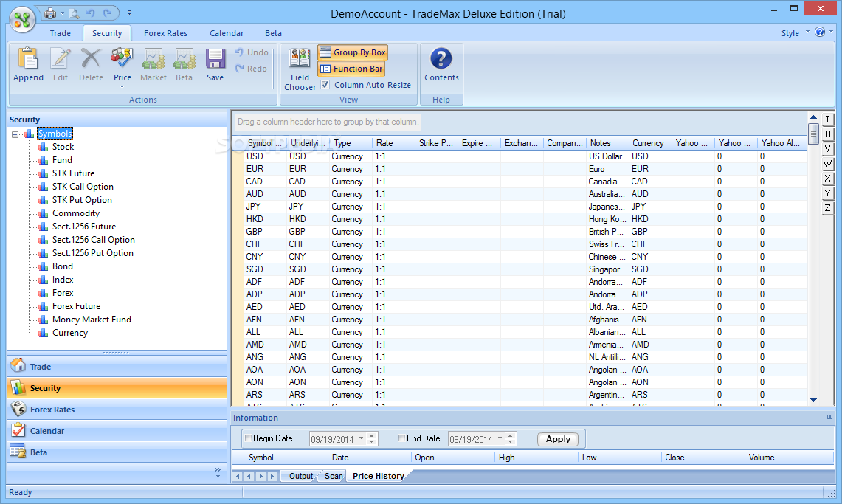Open the End Date calendar dropdown
842x504 pixels.
500,438
